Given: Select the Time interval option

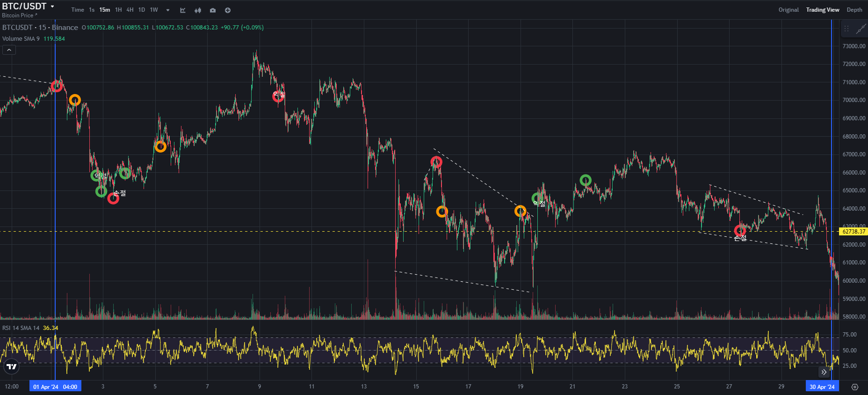Looking at the screenshot, I should coord(78,10).
